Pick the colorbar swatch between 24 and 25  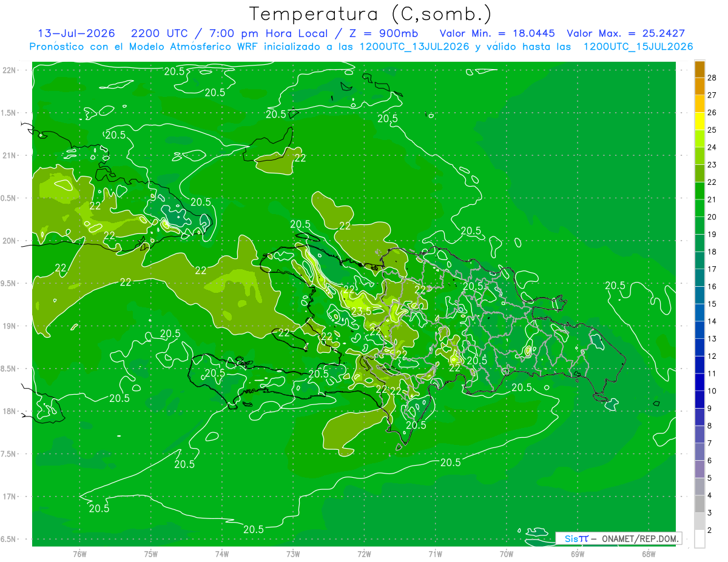coord(699,139)
